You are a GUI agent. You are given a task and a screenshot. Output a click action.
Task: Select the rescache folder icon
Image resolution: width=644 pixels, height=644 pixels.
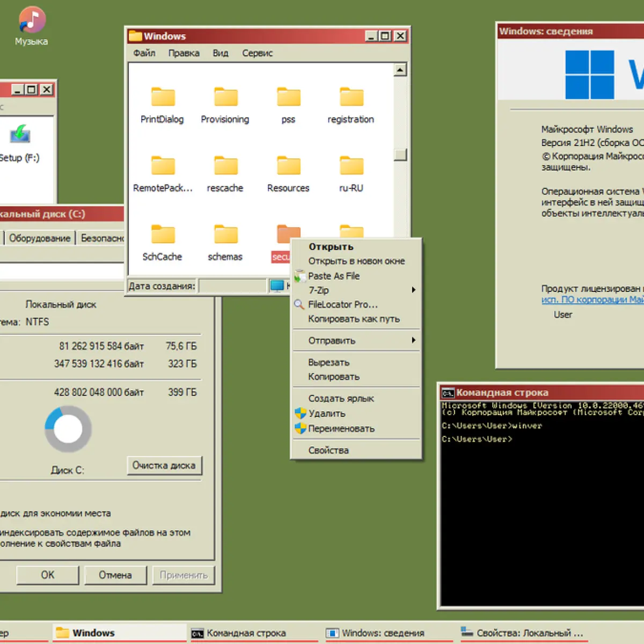(x=225, y=166)
